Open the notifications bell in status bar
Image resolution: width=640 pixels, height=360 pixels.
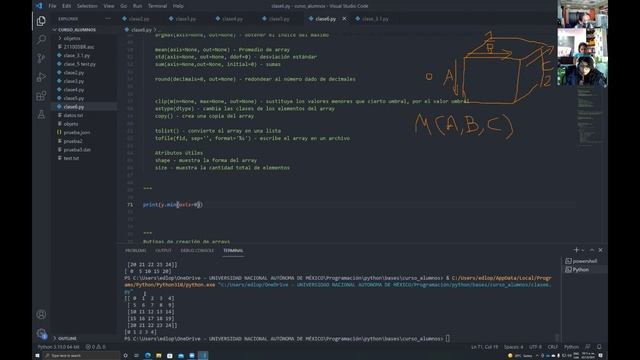[599, 347]
